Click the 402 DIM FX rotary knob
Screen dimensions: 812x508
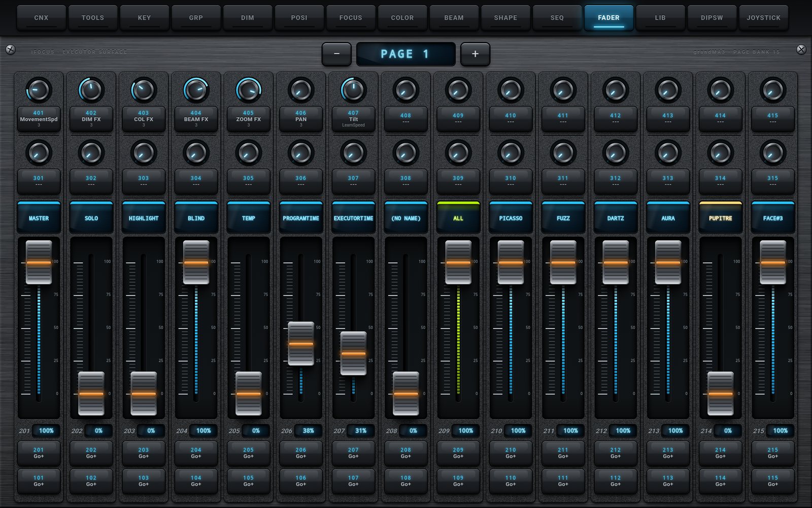(91, 90)
